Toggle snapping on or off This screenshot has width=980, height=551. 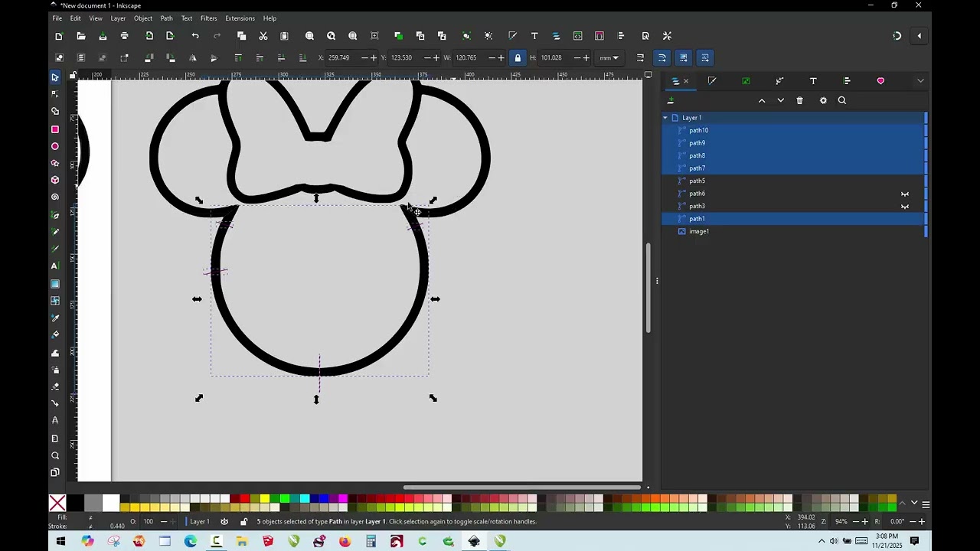point(897,36)
